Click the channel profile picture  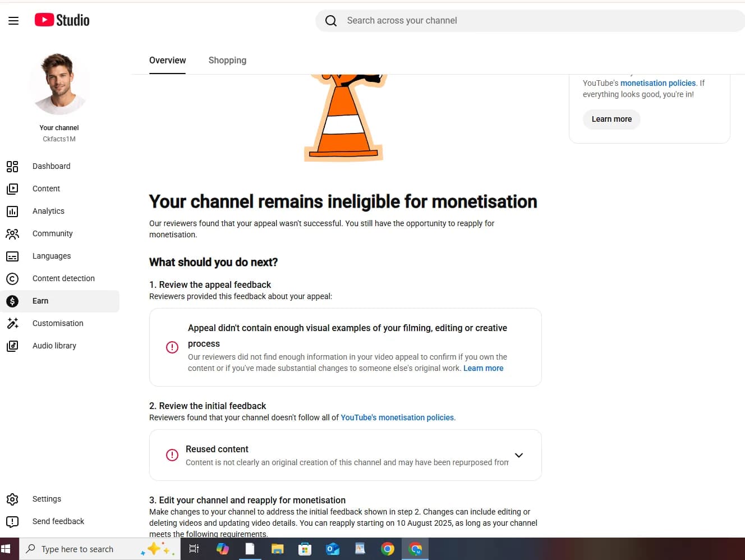(x=59, y=84)
